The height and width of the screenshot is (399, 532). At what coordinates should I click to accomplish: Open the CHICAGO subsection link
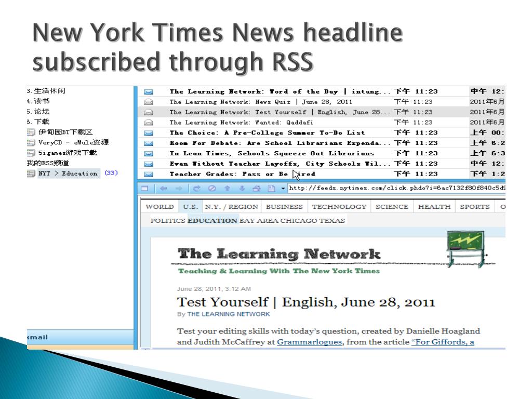(x=299, y=220)
